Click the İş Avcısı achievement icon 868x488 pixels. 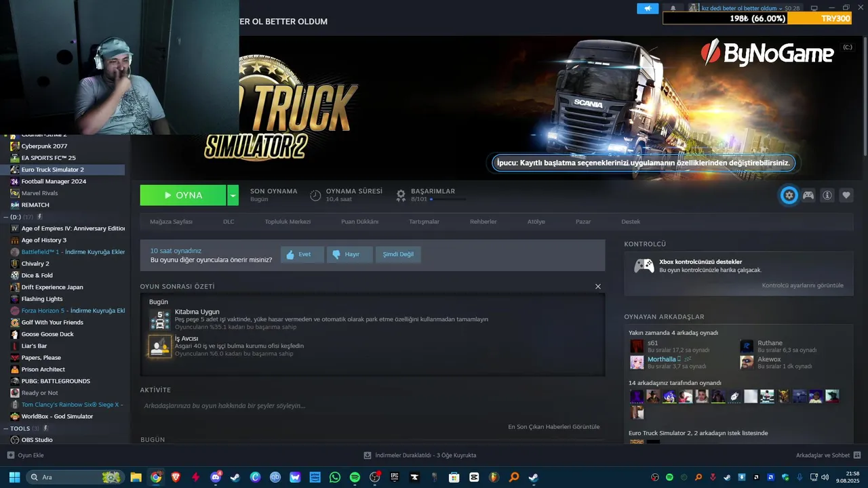coord(160,346)
